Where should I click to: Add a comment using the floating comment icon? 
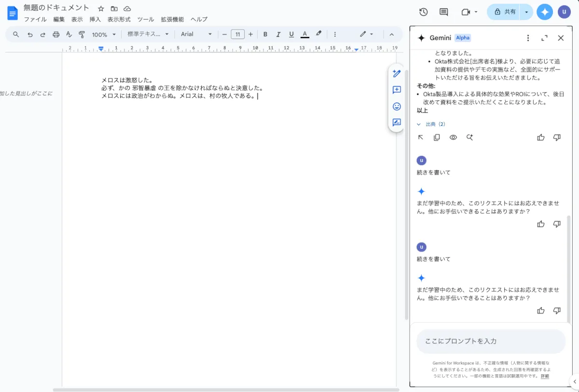[x=397, y=90]
